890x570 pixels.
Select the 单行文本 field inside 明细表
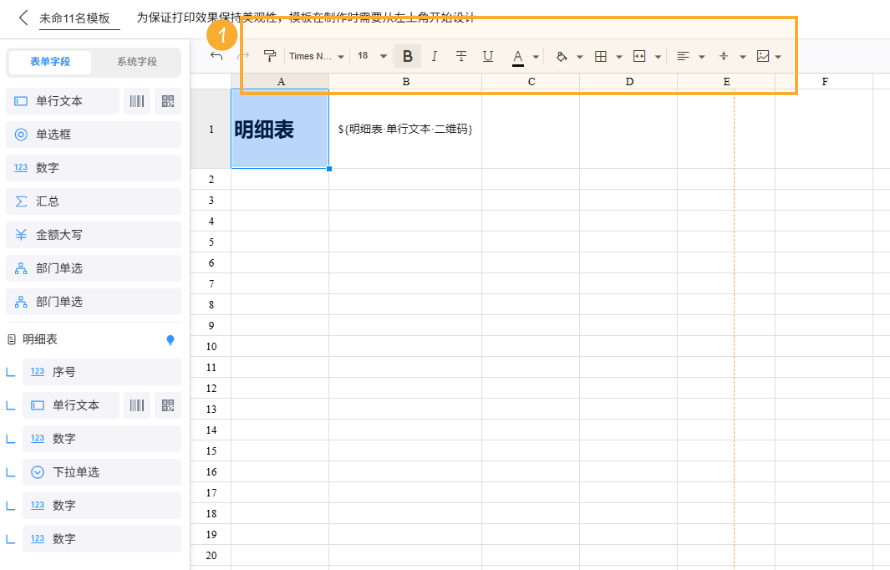(71, 405)
